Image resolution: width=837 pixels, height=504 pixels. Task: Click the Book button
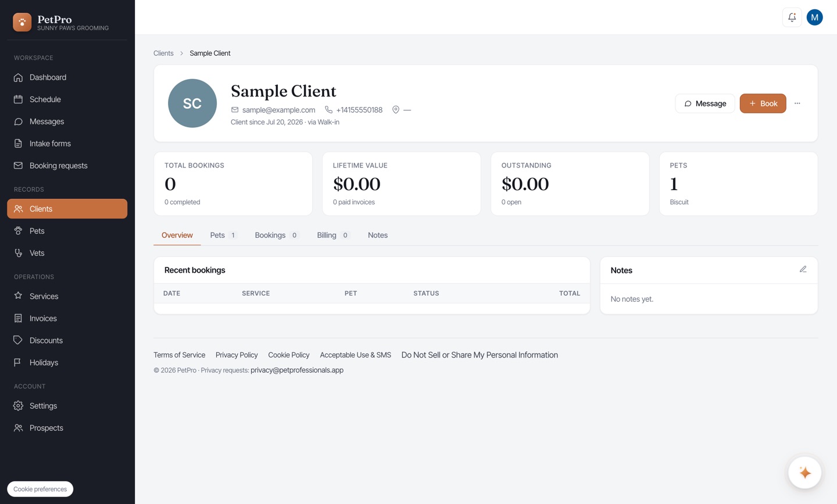coord(763,103)
